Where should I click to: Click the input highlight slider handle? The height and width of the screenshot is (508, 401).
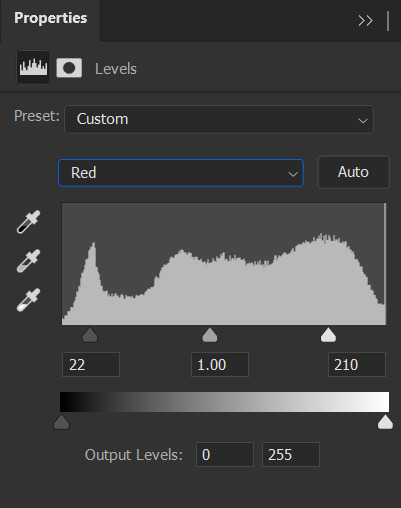[328, 335]
